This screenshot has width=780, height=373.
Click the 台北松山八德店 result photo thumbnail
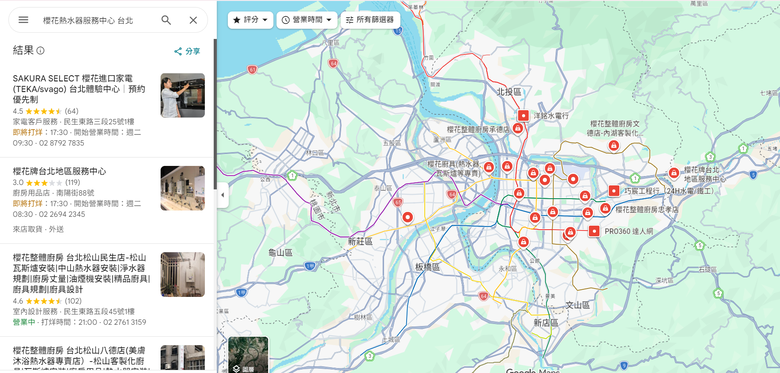click(x=183, y=358)
